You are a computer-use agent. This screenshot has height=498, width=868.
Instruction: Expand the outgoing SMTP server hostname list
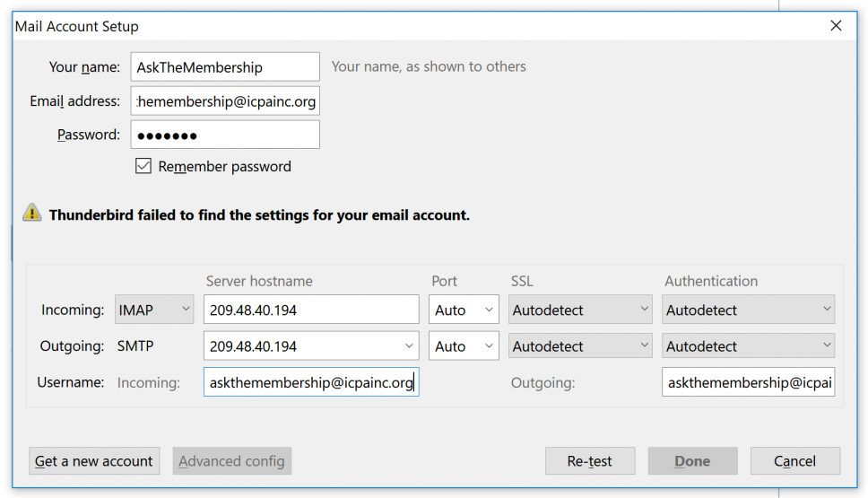tap(409, 345)
